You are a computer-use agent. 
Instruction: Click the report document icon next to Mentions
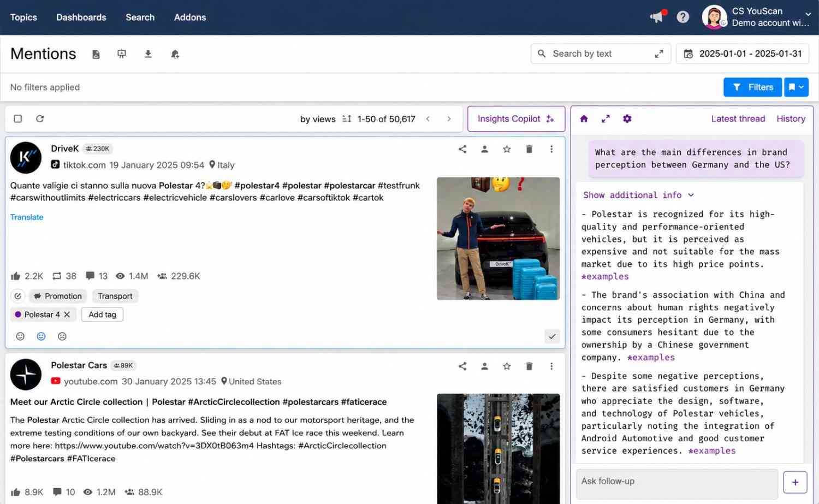pyautogui.click(x=96, y=54)
